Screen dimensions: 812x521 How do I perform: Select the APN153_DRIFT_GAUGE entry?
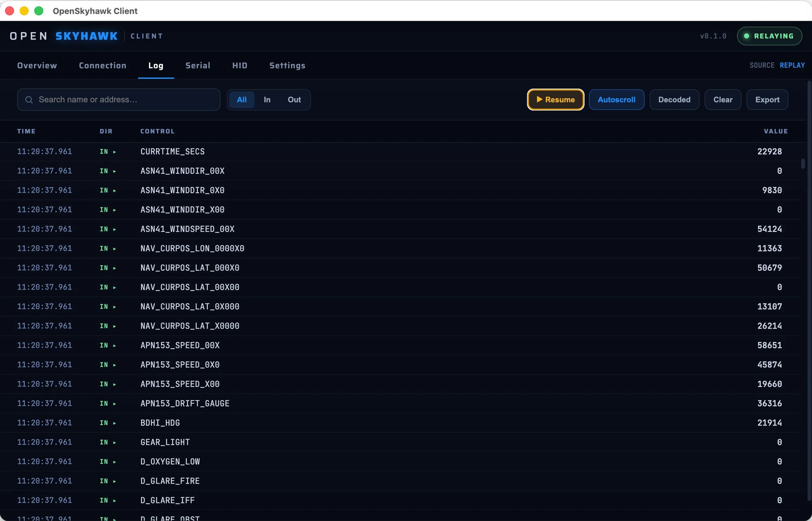[185, 404]
